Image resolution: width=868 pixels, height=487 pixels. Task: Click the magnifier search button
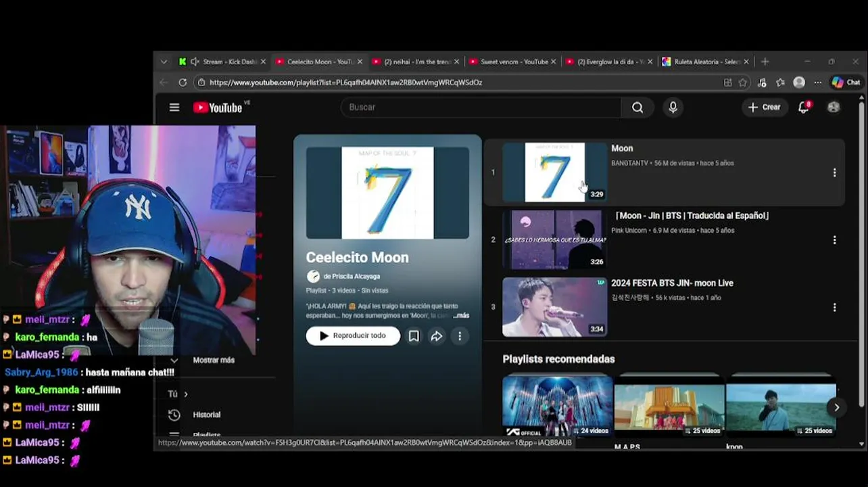(x=637, y=108)
